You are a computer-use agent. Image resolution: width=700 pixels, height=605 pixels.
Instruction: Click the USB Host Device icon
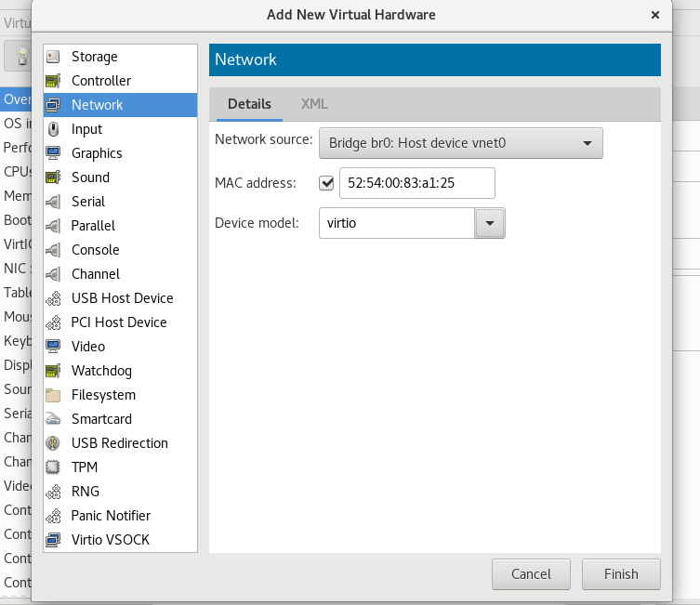click(x=53, y=298)
